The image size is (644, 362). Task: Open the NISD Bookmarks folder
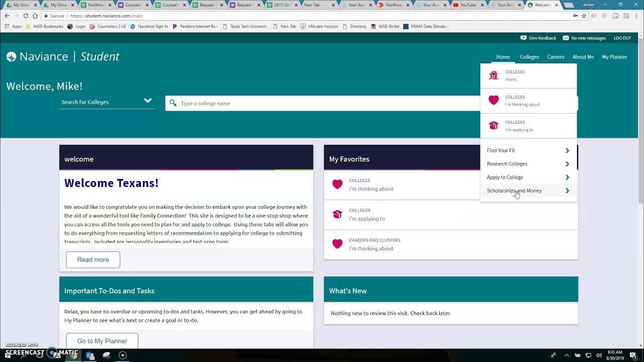pos(44,26)
